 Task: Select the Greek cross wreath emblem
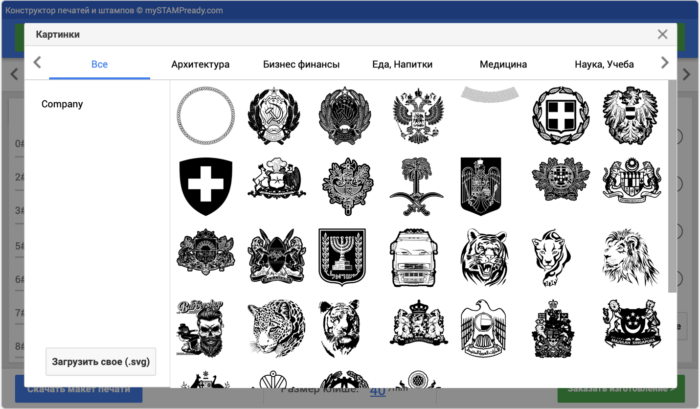(x=561, y=116)
